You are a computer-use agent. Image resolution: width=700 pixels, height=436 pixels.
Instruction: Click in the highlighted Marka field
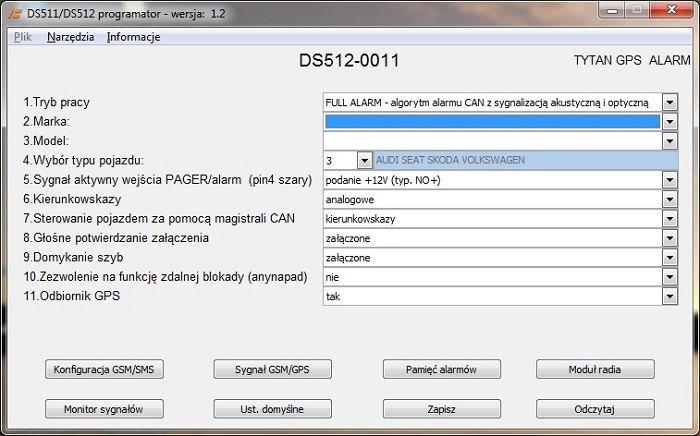click(x=491, y=121)
